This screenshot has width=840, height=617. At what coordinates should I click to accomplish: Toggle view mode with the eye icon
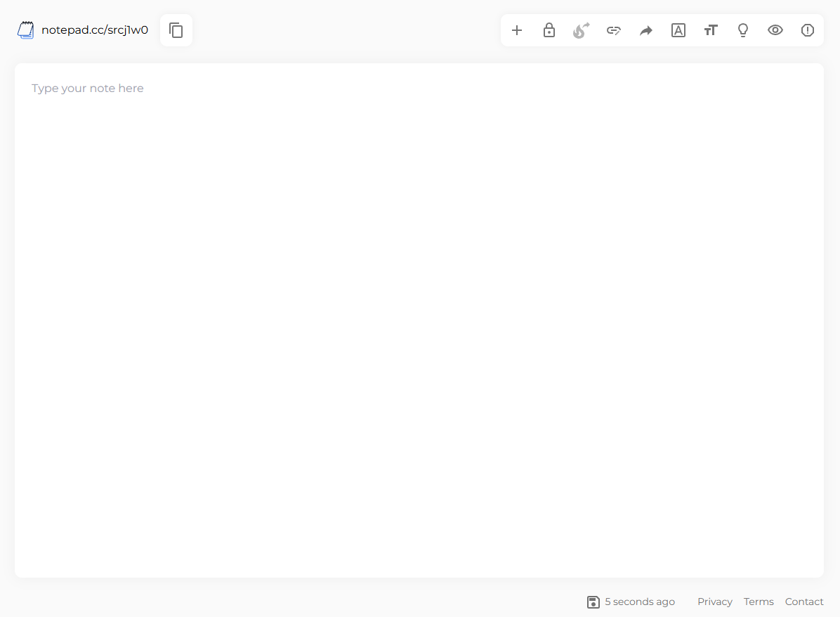tap(775, 30)
